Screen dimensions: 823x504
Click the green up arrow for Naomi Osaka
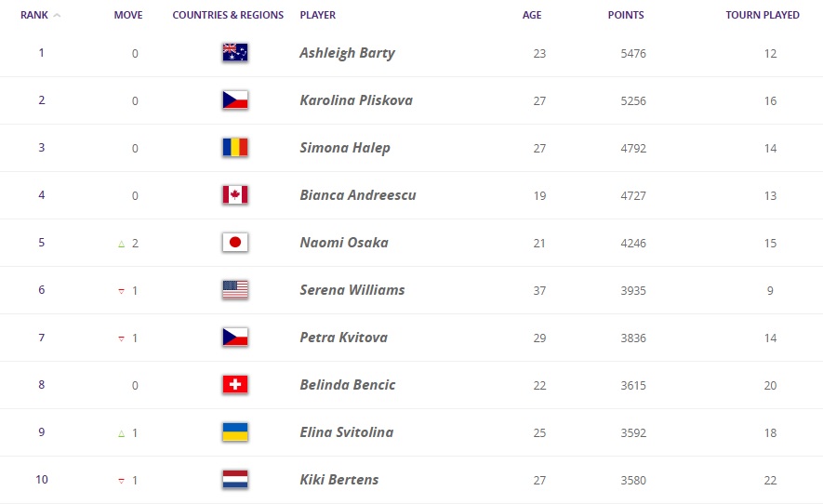[121, 244]
